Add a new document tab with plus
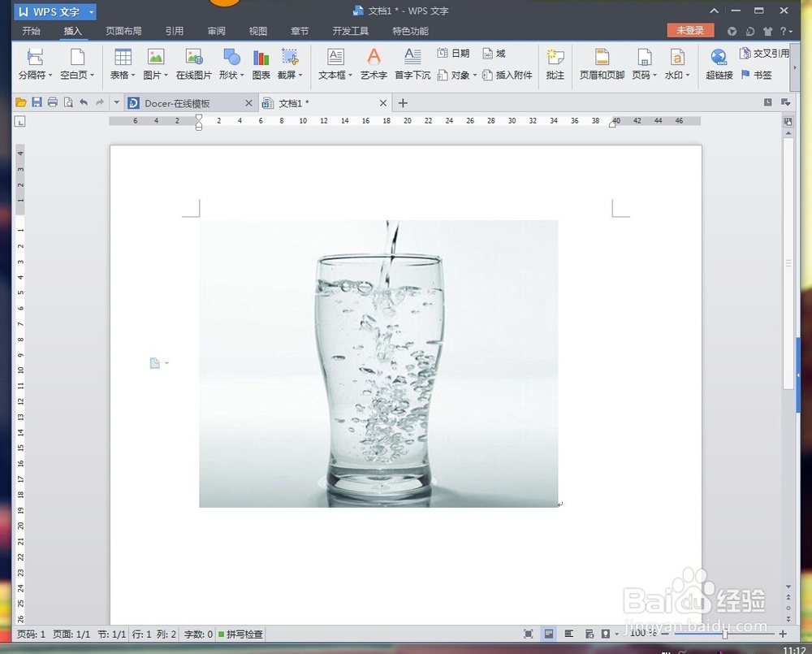812x654 pixels. (x=403, y=103)
